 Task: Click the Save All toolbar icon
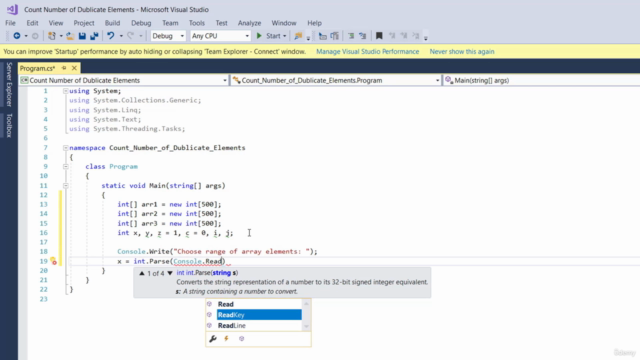click(94, 36)
